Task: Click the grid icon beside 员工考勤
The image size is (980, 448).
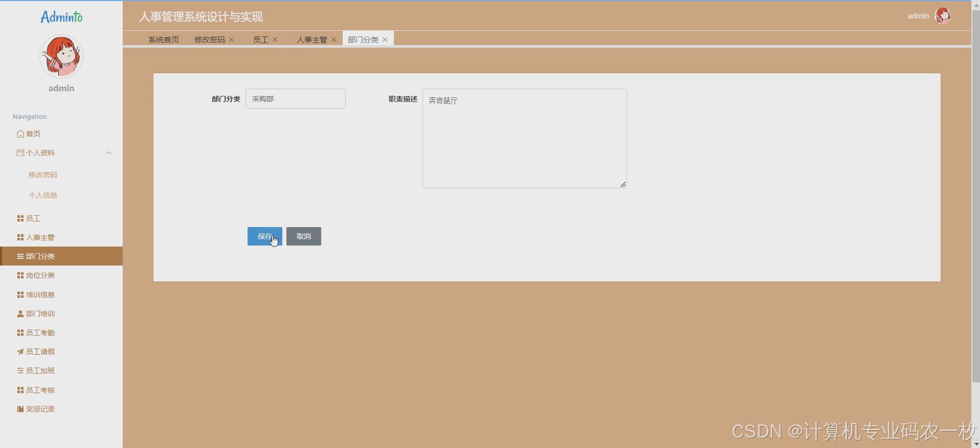Action: pos(20,332)
